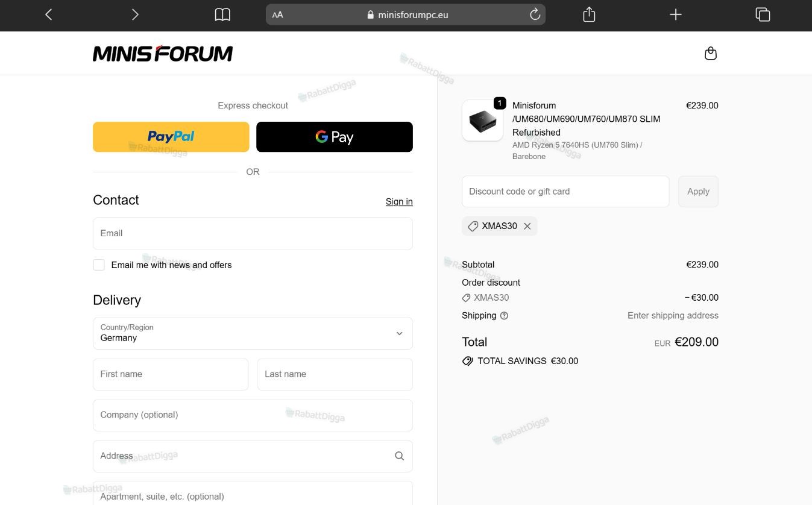Open a new tab with the plus icon
Screen dimensions: 812x505
click(x=676, y=14)
